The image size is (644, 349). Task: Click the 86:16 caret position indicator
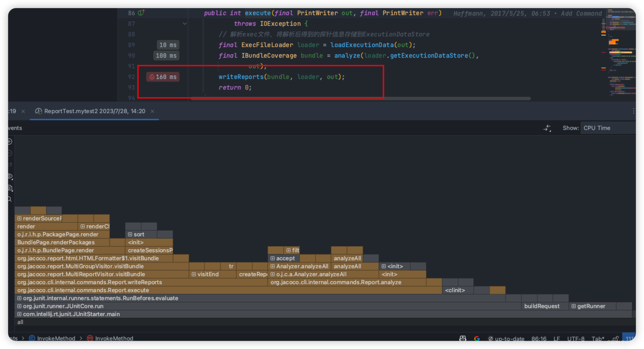(539, 339)
